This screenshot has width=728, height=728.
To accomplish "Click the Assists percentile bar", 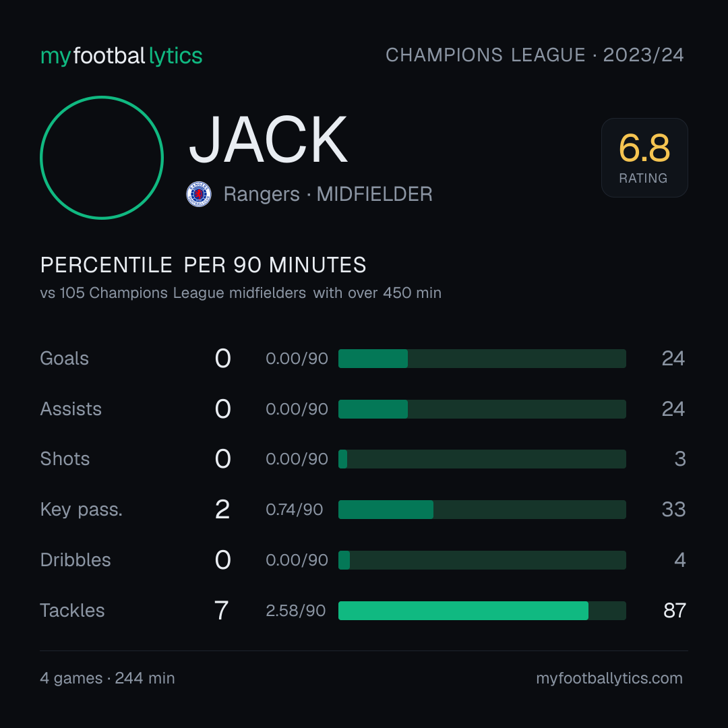I will [482, 409].
